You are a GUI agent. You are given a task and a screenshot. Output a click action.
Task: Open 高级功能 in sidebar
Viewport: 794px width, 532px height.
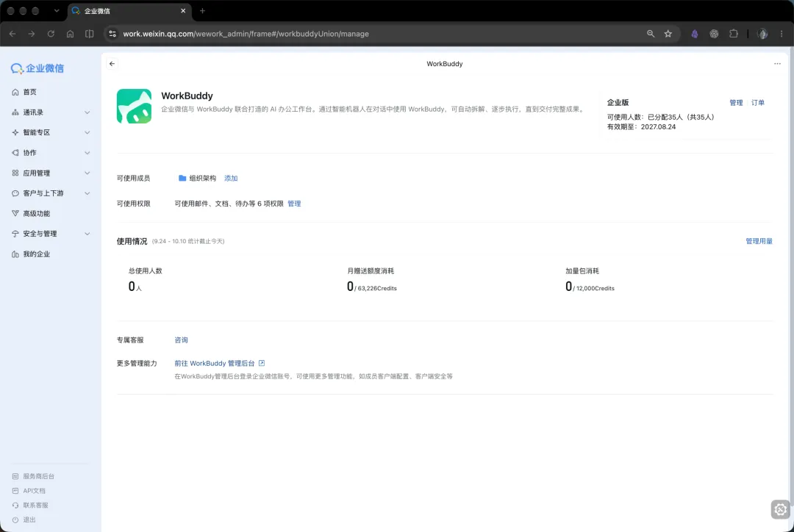37,214
